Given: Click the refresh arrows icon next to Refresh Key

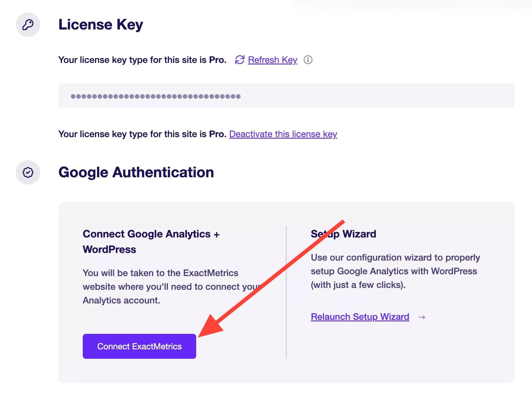Looking at the screenshot, I should 240,60.
